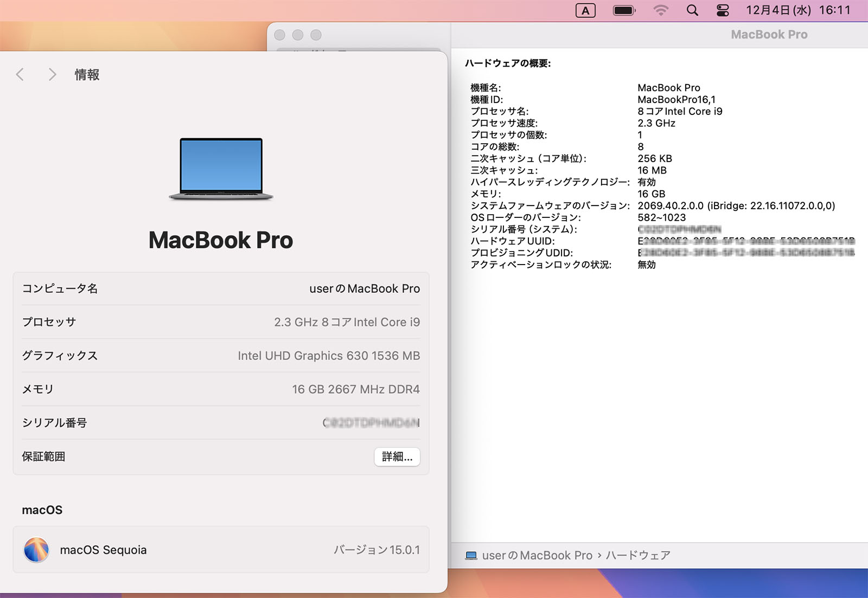This screenshot has width=868, height=598.
Task: Select the コンピュータ名 value 'userのMacBook Pro'
Action: (x=365, y=288)
